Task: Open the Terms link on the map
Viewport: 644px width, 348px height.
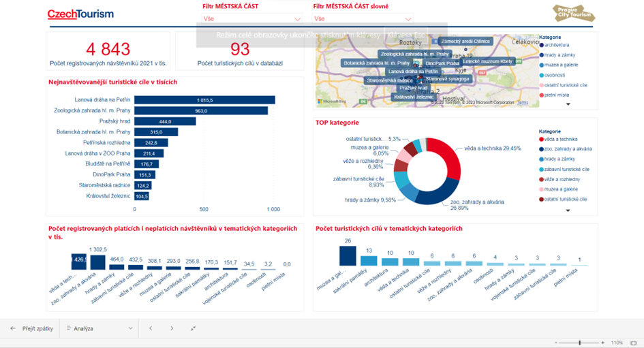Action: tap(523, 103)
